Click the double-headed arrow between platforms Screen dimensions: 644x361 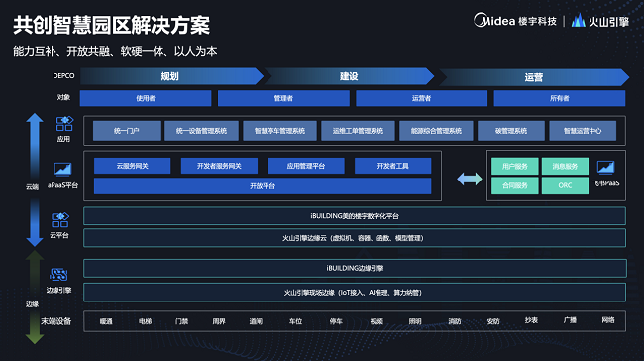[470, 179]
